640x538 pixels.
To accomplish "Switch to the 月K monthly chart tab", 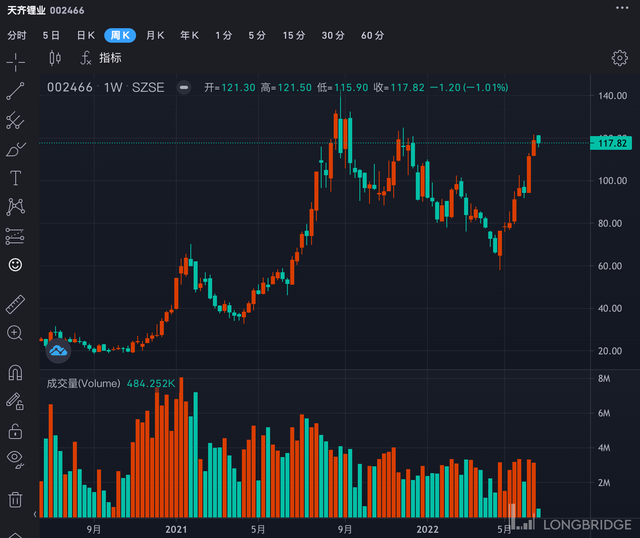I will [x=155, y=35].
